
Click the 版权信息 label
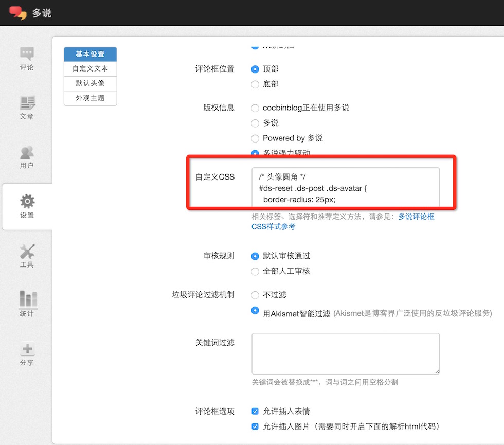click(219, 108)
